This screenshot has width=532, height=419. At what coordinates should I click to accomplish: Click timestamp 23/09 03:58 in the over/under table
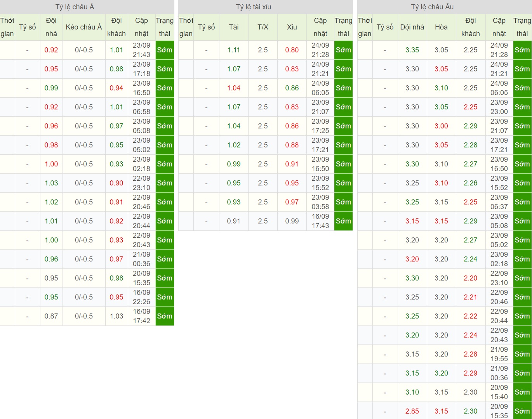coord(320,202)
